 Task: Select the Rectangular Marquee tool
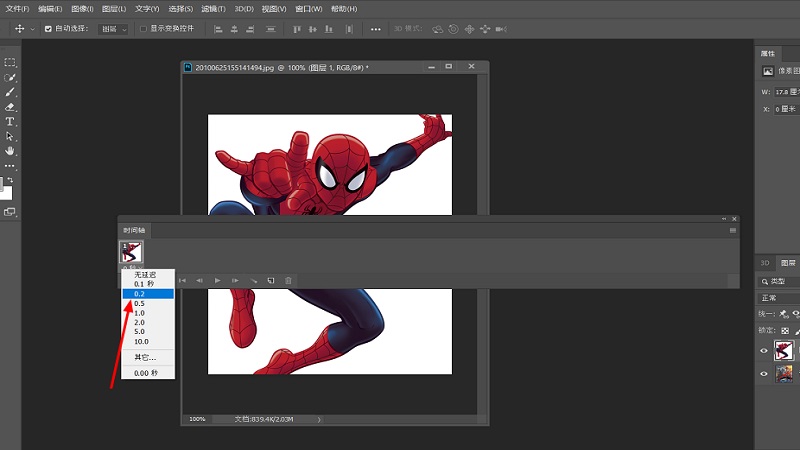click(10, 62)
